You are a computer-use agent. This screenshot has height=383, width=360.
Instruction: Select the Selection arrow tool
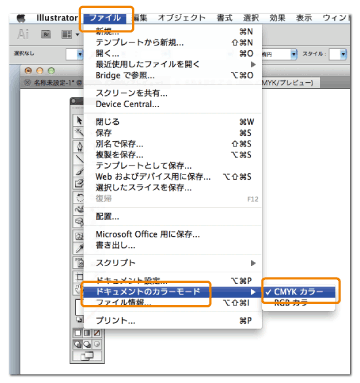tap(79, 120)
